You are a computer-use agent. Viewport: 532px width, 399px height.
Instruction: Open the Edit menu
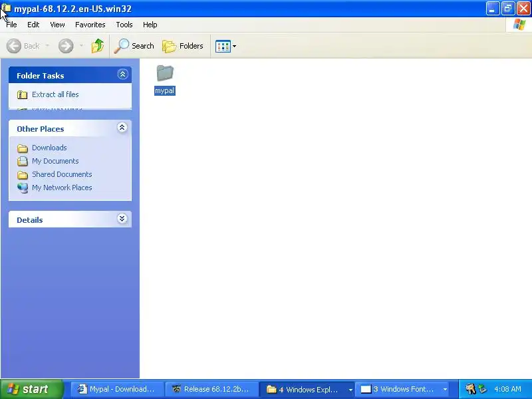click(33, 25)
